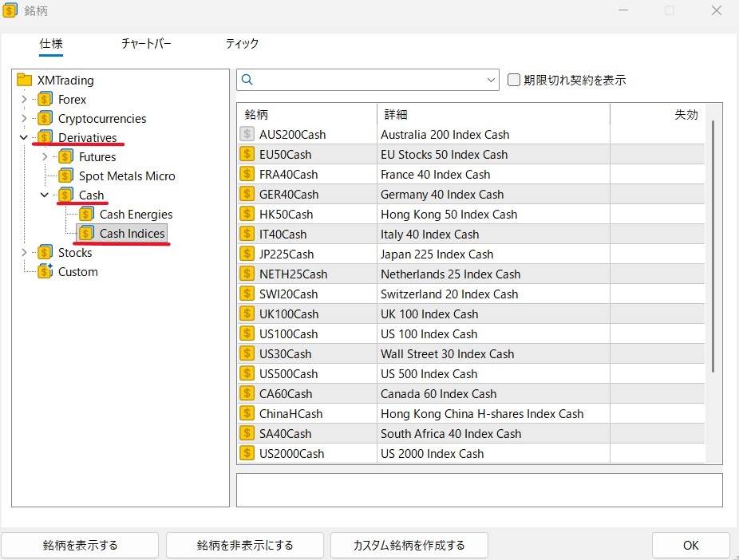Click the NETH25Cash symbol icon
739x560 pixels.
point(247,274)
